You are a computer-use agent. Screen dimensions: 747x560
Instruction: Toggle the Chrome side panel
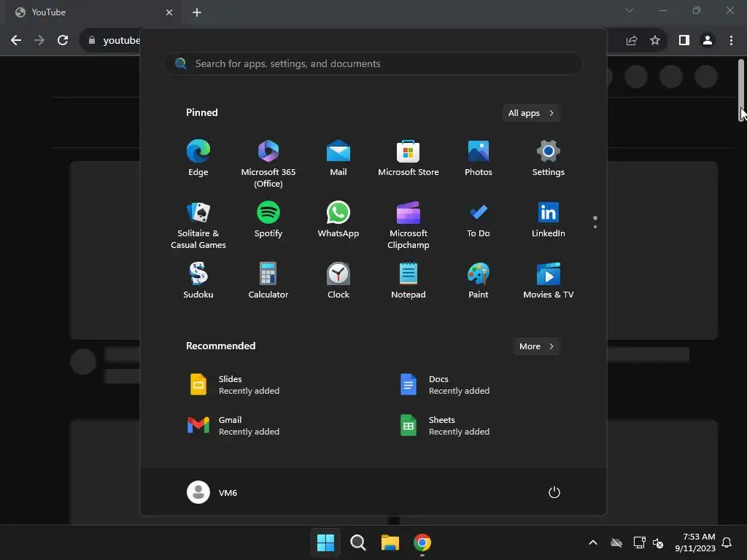coord(684,41)
